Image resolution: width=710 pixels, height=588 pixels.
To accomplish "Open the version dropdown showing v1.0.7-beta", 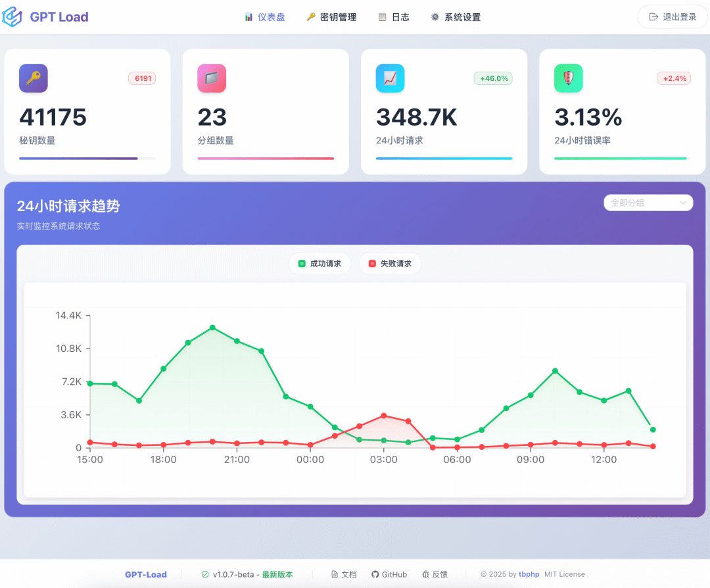I will point(247,574).
